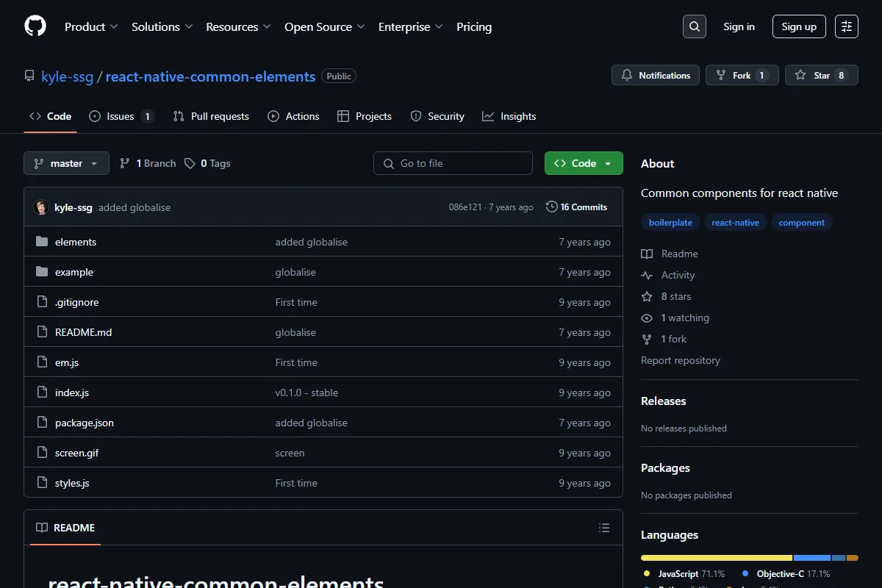Click kyle-ssg avatar in latest commit row
Image resolution: width=882 pixels, height=588 pixels.
tap(41, 207)
